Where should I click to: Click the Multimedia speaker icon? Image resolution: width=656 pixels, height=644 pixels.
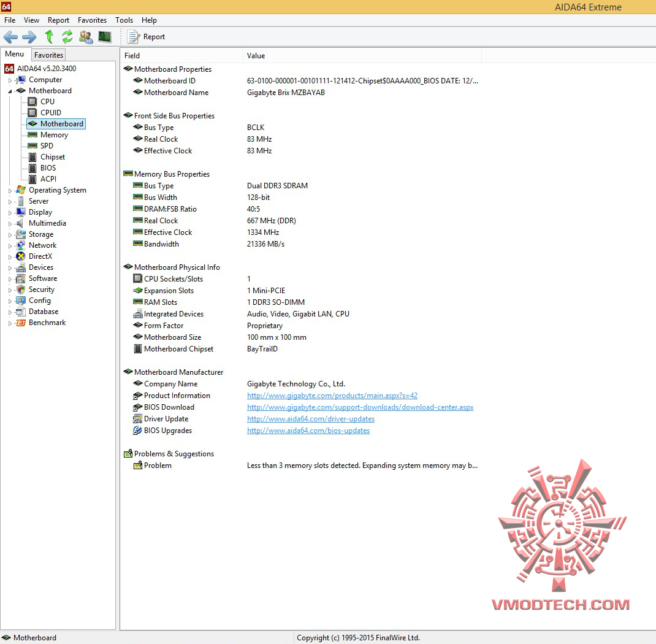pos(20,223)
